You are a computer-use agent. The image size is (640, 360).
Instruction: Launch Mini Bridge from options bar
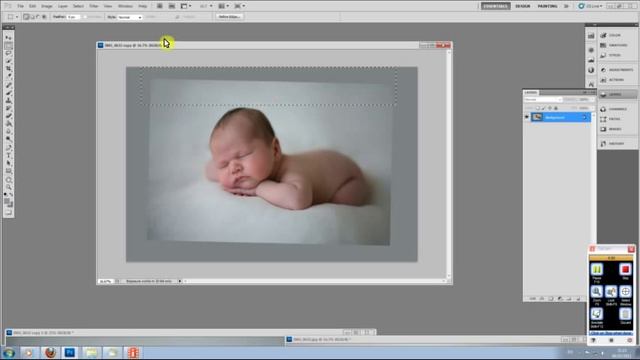172,6
